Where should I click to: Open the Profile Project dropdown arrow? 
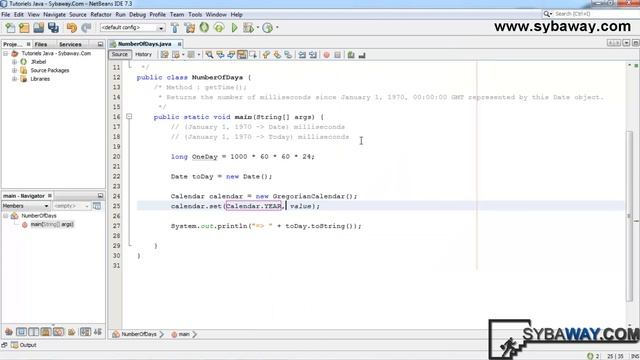point(277,28)
